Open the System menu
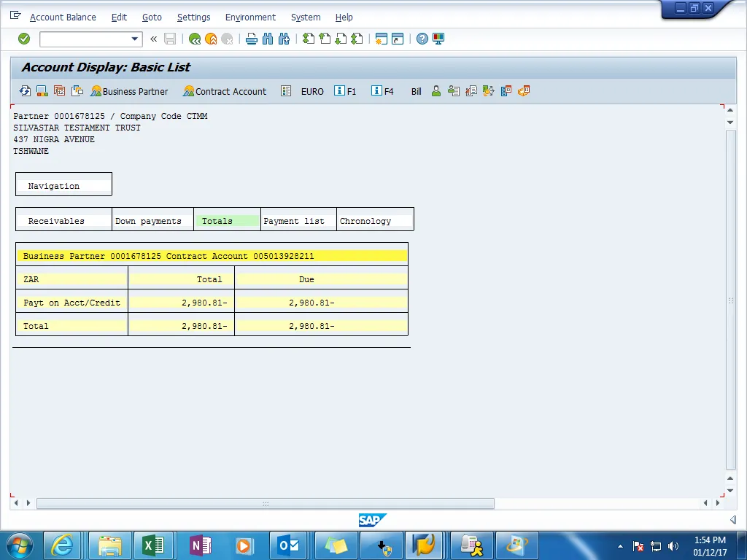 (x=306, y=17)
